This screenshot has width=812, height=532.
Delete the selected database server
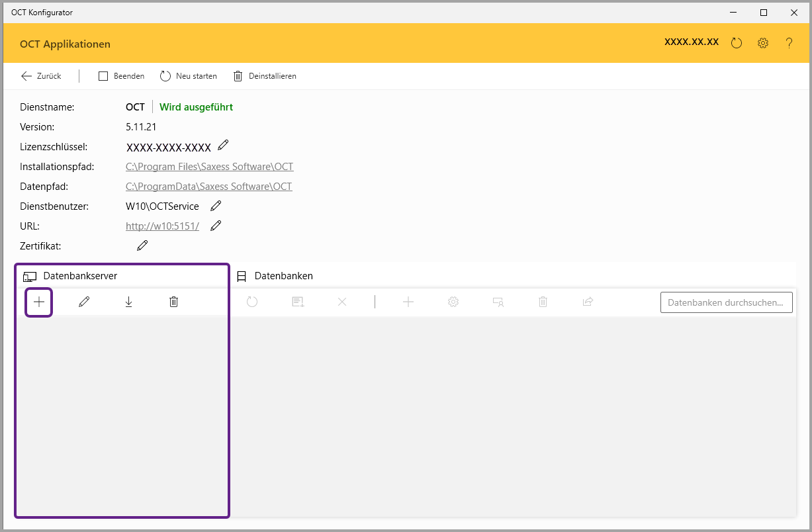point(173,302)
